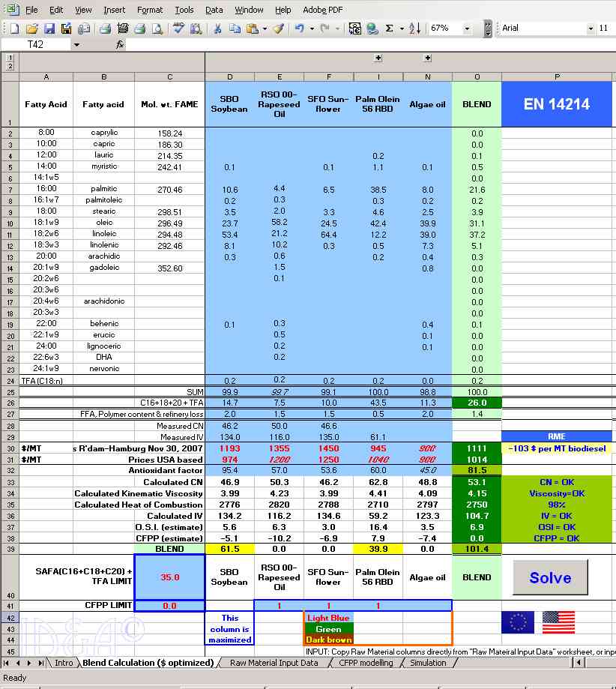Viewport: 616px width, 689px height.
Task: Select the Dark brown legend cell
Action: [x=328, y=640]
